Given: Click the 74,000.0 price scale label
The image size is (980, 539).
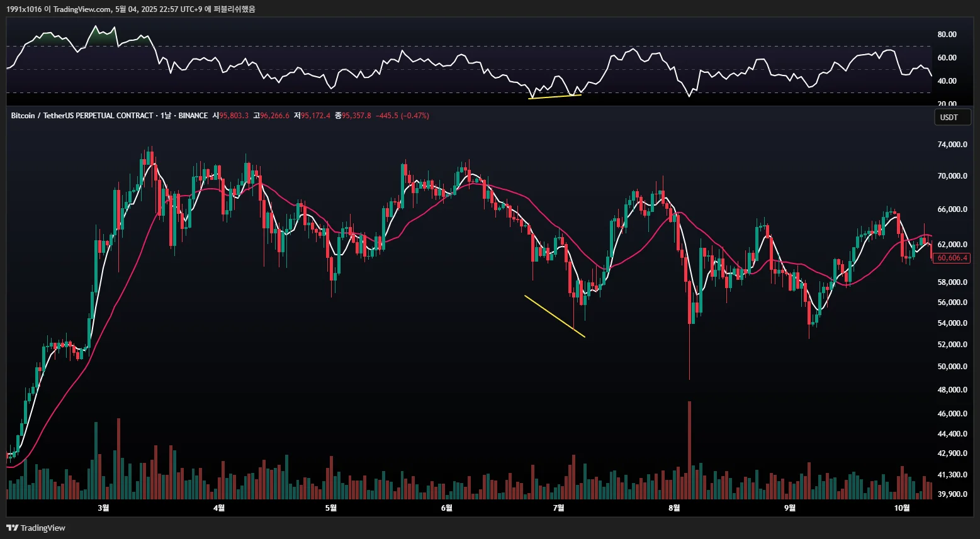Looking at the screenshot, I should (952, 145).
